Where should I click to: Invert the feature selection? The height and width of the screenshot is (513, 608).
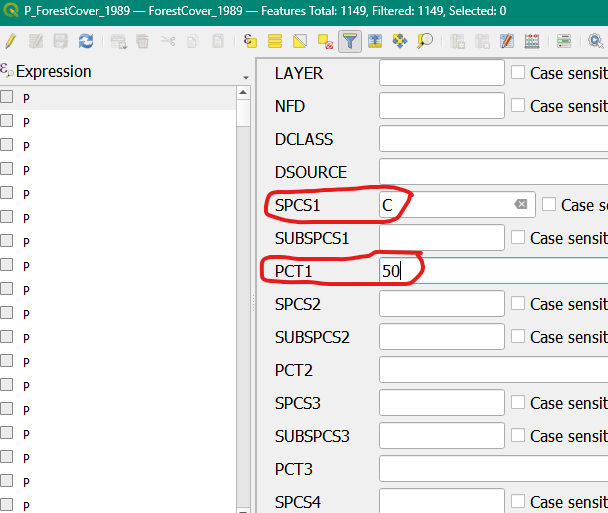click(300, 41)
